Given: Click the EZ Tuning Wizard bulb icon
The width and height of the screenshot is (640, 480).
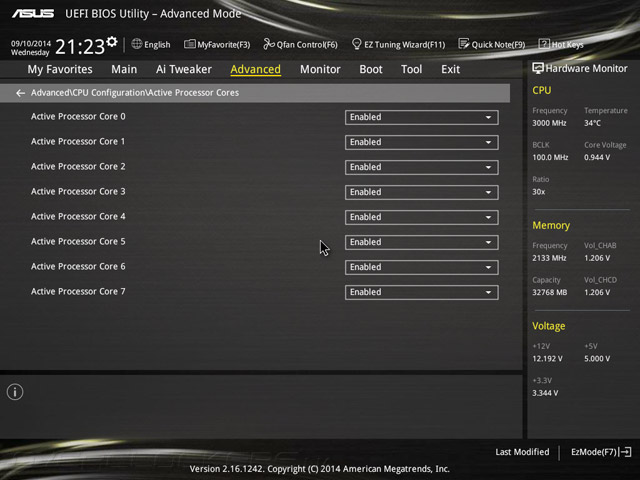Looking at the screenshot, I should click(356, 44).
